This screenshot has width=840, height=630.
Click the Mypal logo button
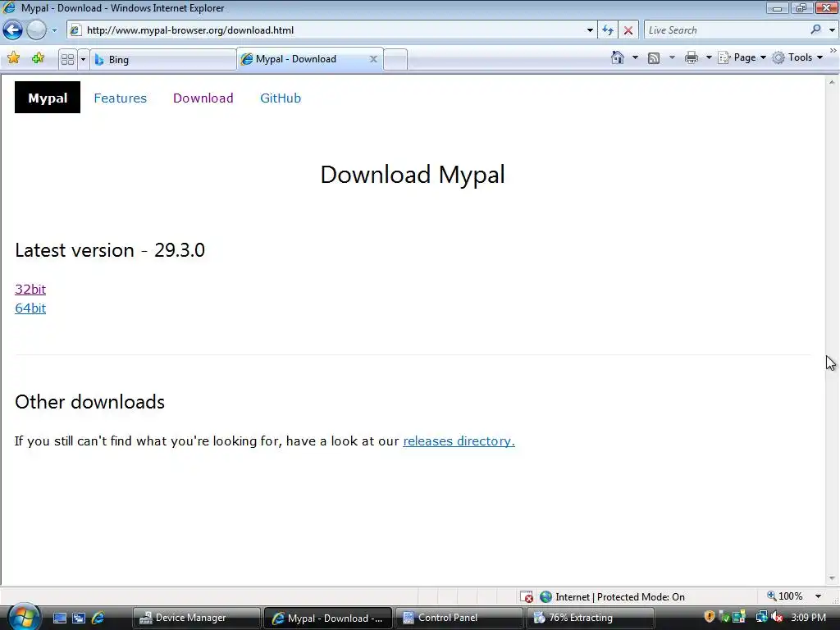pos(48,98)
